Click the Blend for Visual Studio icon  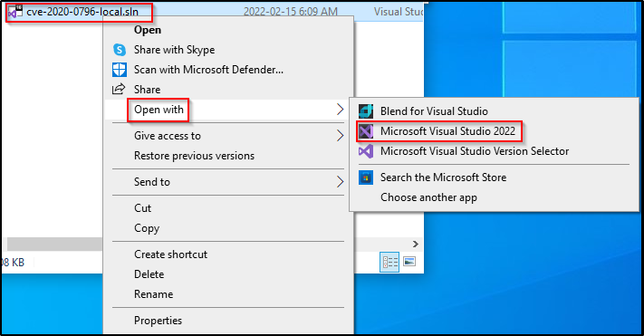(366, 110)
